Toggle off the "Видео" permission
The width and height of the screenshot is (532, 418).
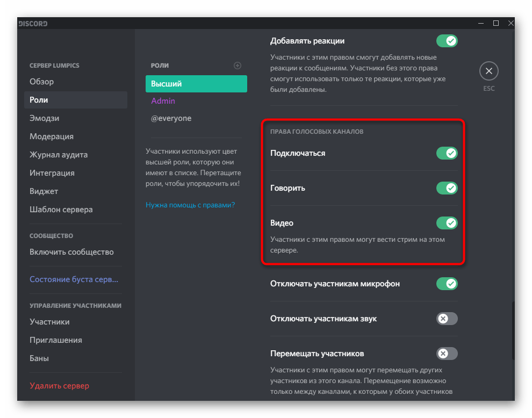pyautogui.click(x=447, y=222)
